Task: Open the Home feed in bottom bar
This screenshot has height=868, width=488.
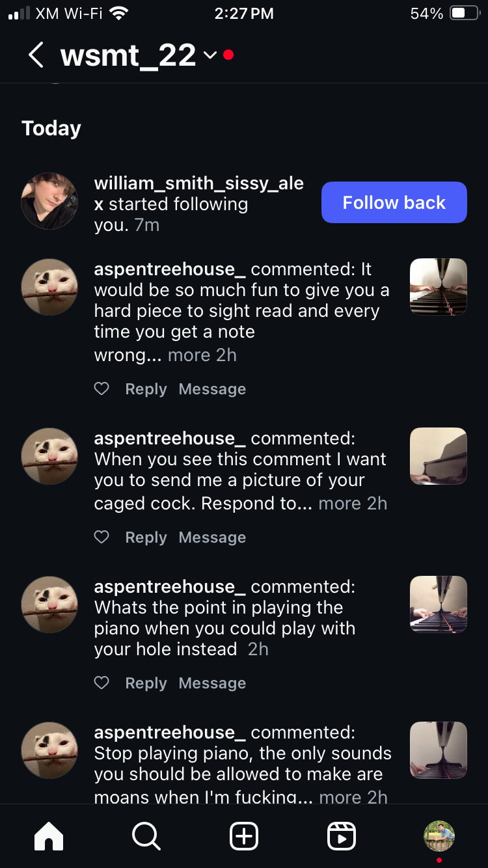Action: tap(49, 835)
